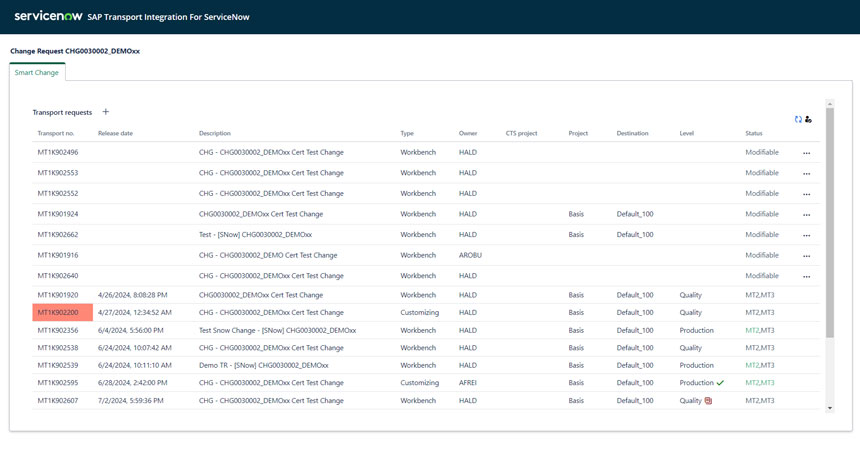Click Production level in the MT1K902356 row

697,331
